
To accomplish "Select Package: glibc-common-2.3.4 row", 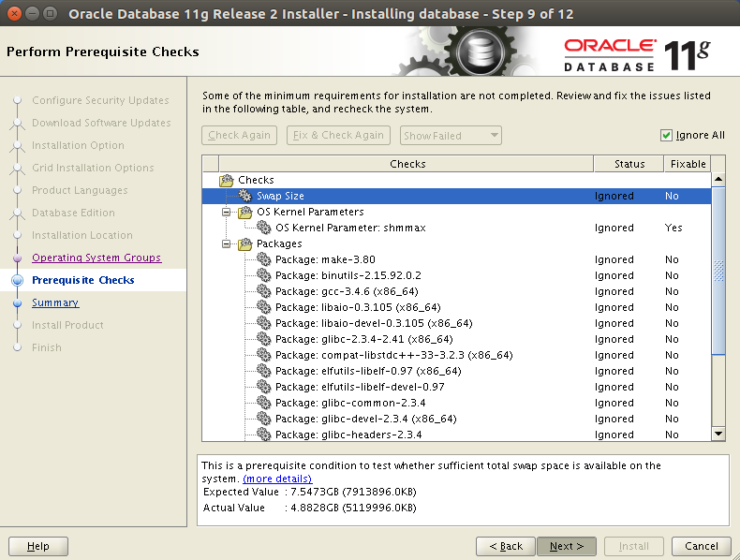I will [x=456, y=403].
